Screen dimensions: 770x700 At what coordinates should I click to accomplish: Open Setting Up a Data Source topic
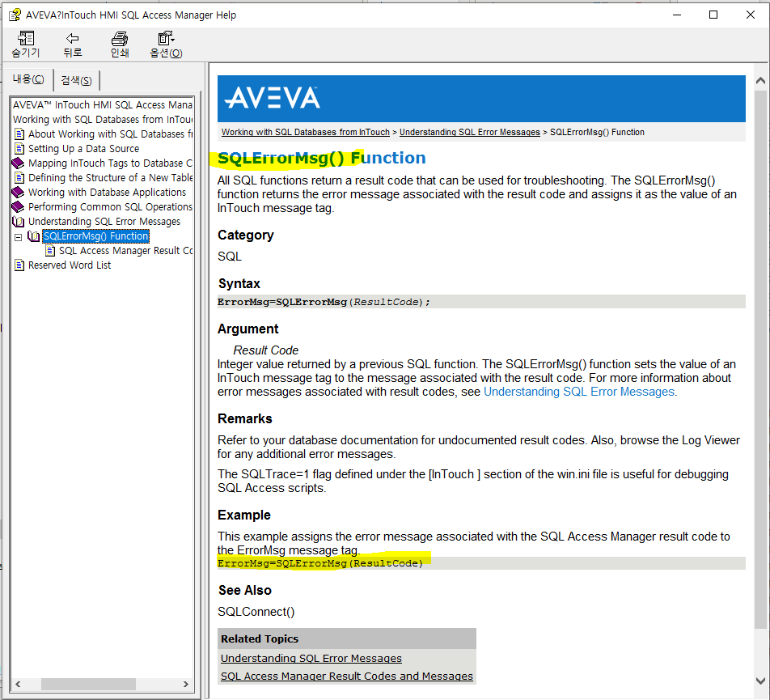click(x=83, y=148)
